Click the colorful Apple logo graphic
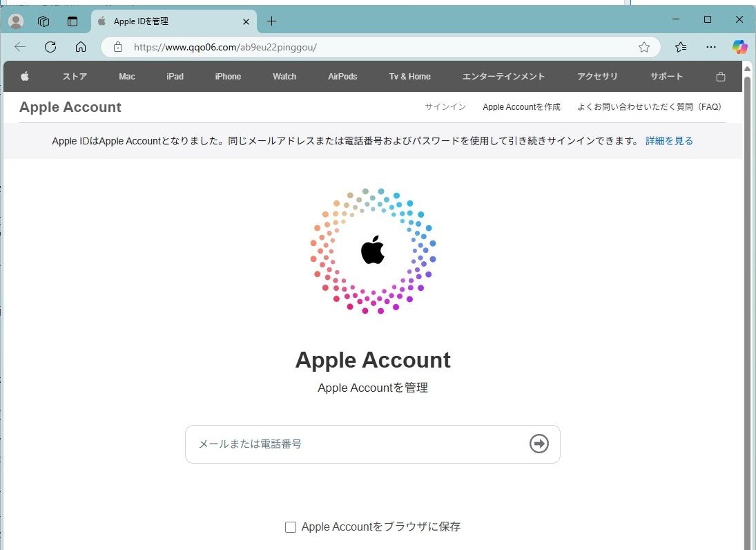Viewport: 756px width, 550px height. pos(373,251)
